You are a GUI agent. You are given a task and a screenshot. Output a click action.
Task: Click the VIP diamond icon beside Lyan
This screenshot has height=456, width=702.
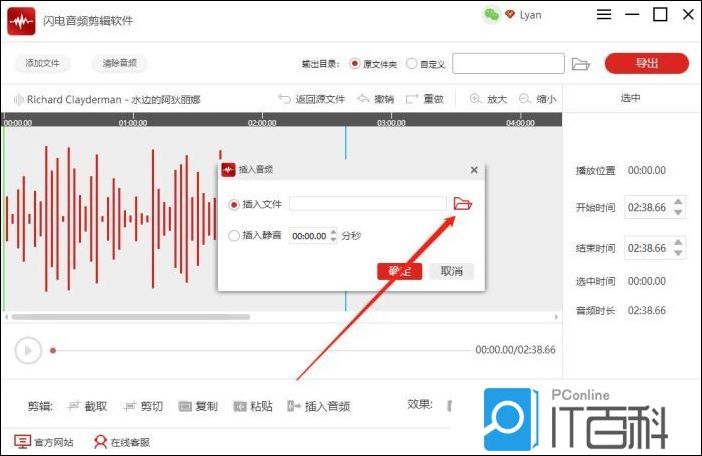point(510,14)
